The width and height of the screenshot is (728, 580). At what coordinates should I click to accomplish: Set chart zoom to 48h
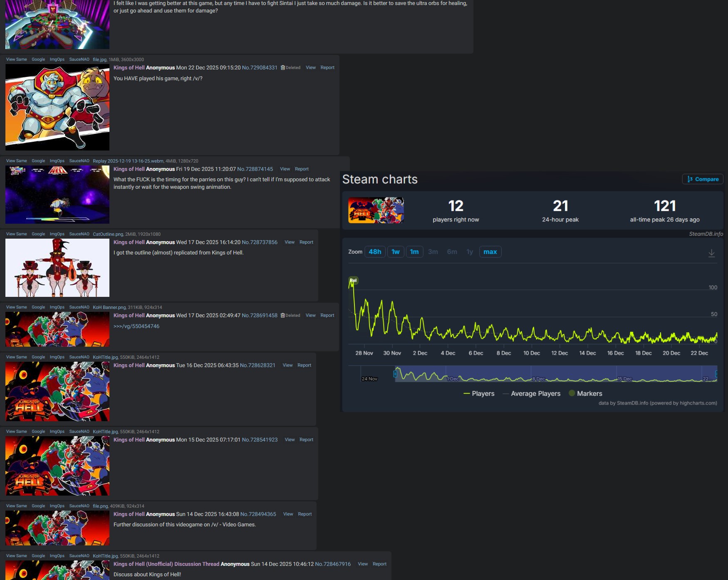[x=375, y=252]
